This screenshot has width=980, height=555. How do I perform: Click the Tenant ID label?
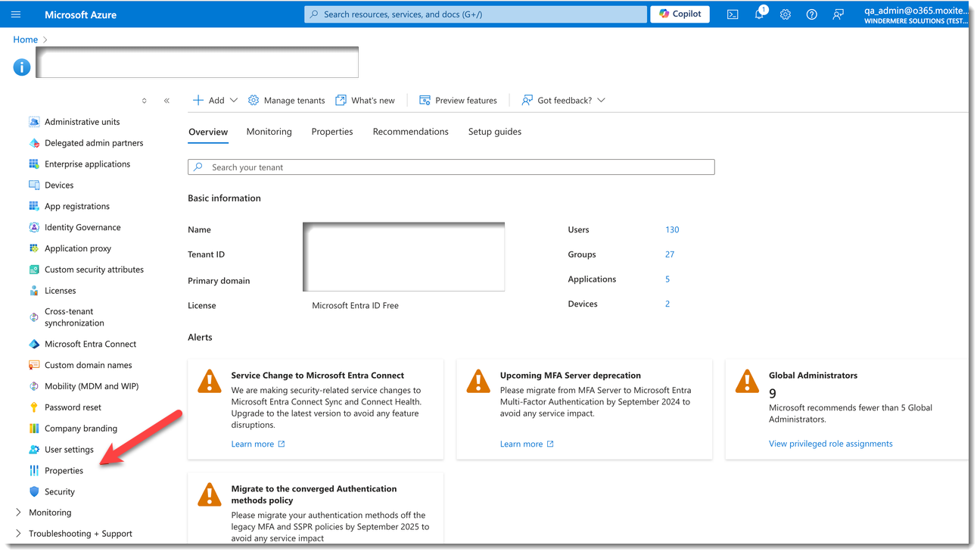207,255
